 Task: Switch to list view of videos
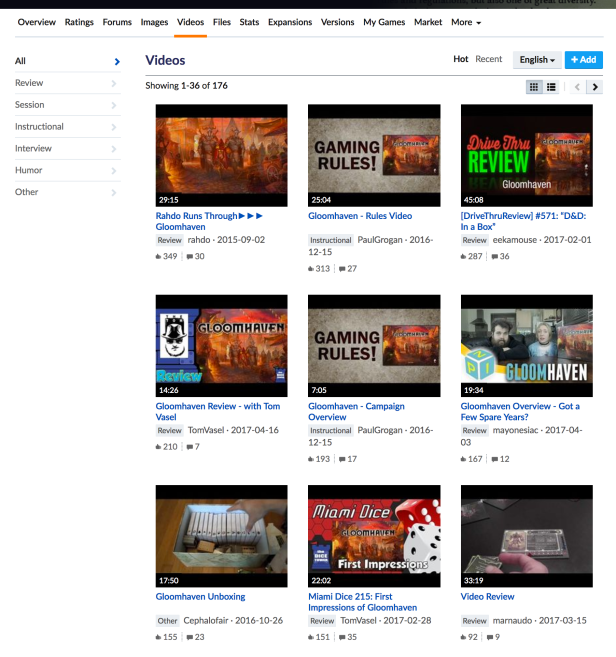[x=551, y=87]
